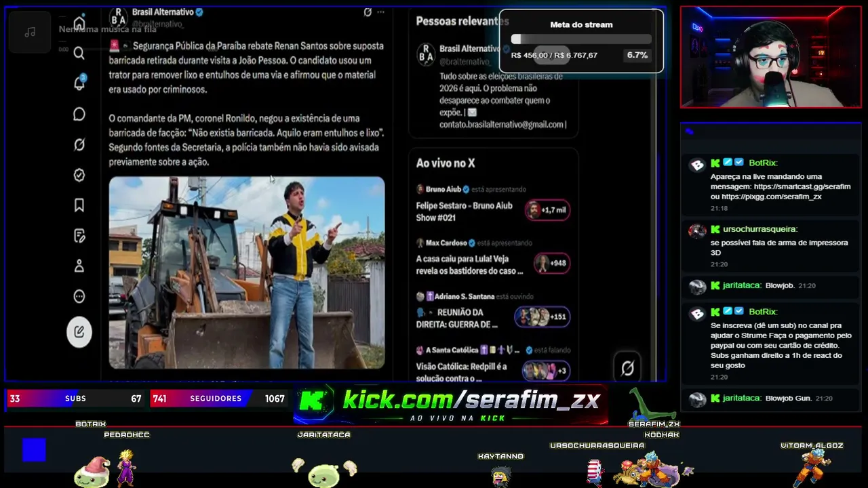Click host name 'Bruno Aiub' in live list
Image resolution: width=868 pixels, height=488 pixels.
pos(443,189)
